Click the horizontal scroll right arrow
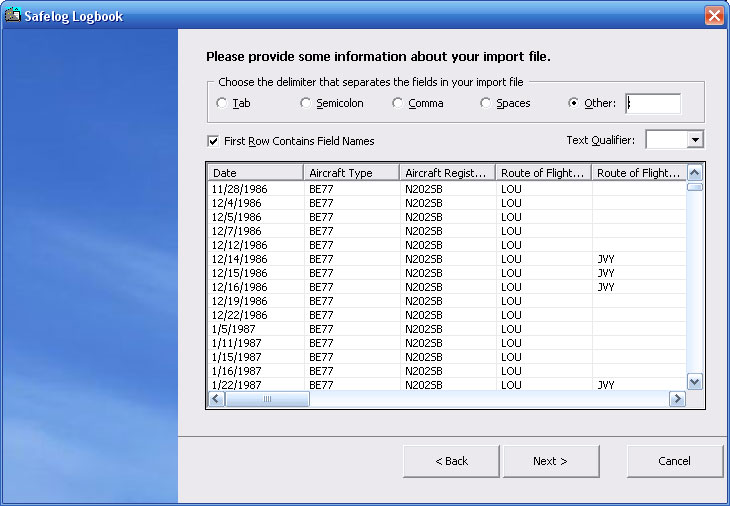The height and width of the screenshot is (506, 730). coord(677,399)
